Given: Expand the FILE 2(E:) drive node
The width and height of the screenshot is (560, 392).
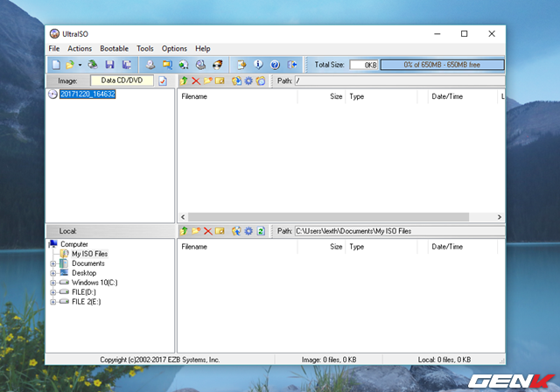Looking at the screenshot, I should 53,302.
